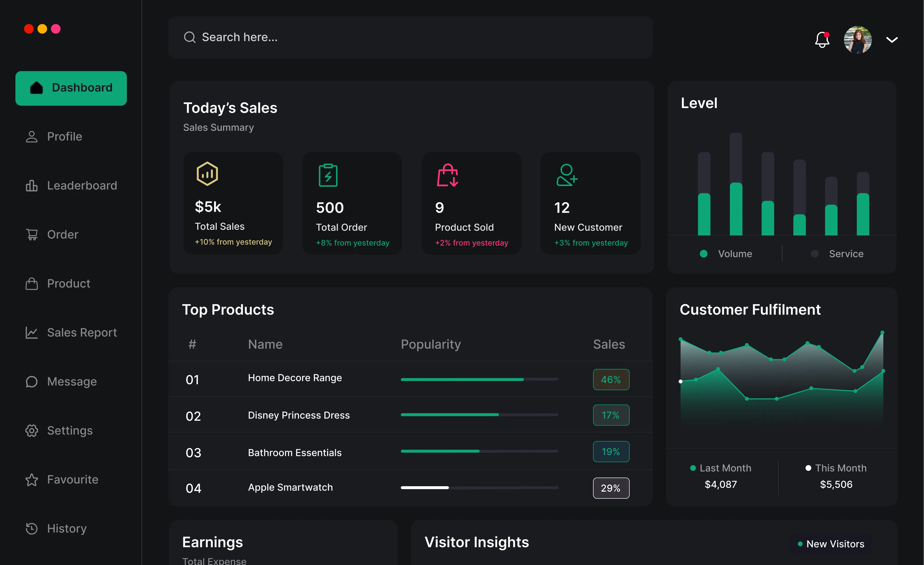Click the History clock icon
The width and height of the screenshot is (924, 565).
pos(31,528)
